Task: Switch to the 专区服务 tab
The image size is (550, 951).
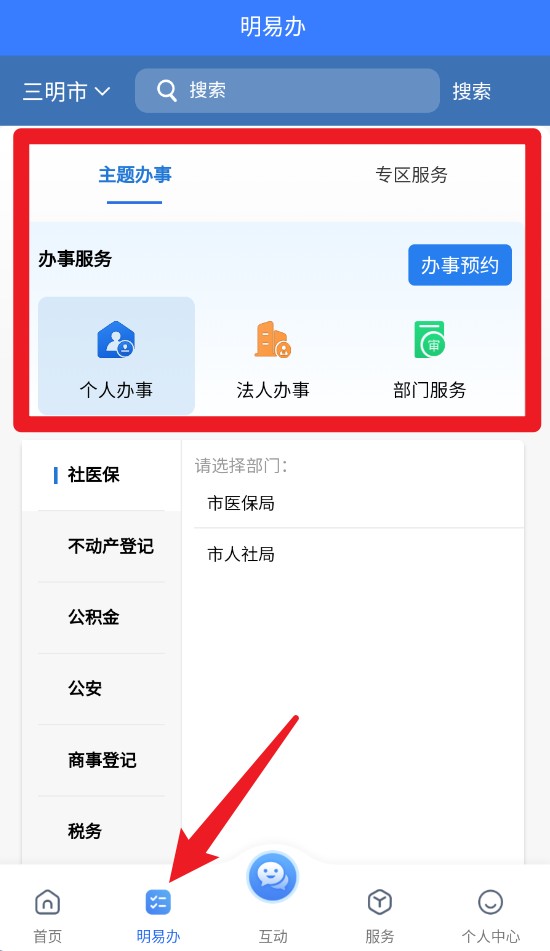Action: tap(411, 175)
